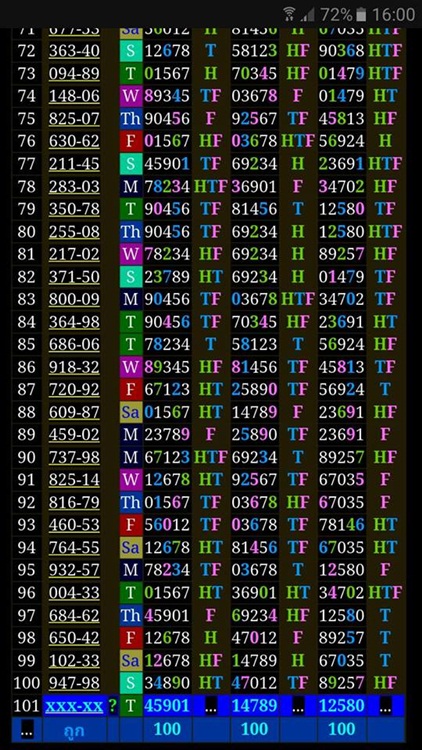Screen dimensions: 422x750
Task: Select the ถูก label in bottom row
Action: pos(74,730)
